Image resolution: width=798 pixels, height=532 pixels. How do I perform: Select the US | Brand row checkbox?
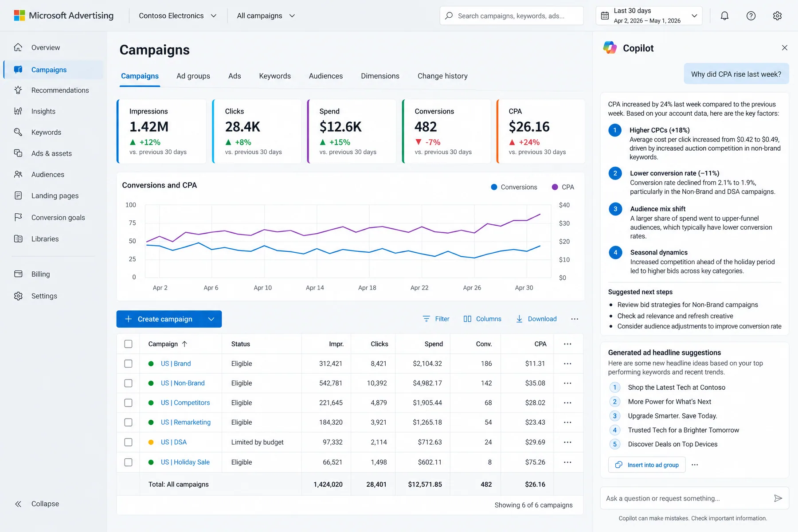128,364
